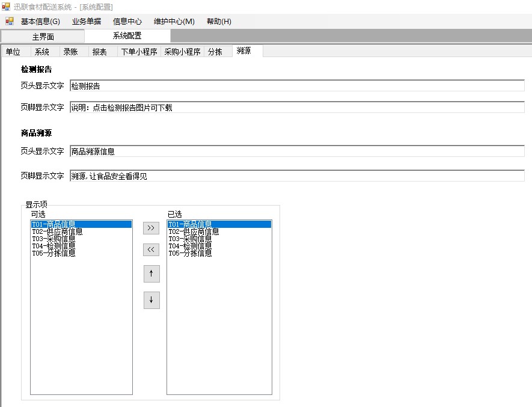Open the 基本信息(G) menu

point(40,22)
